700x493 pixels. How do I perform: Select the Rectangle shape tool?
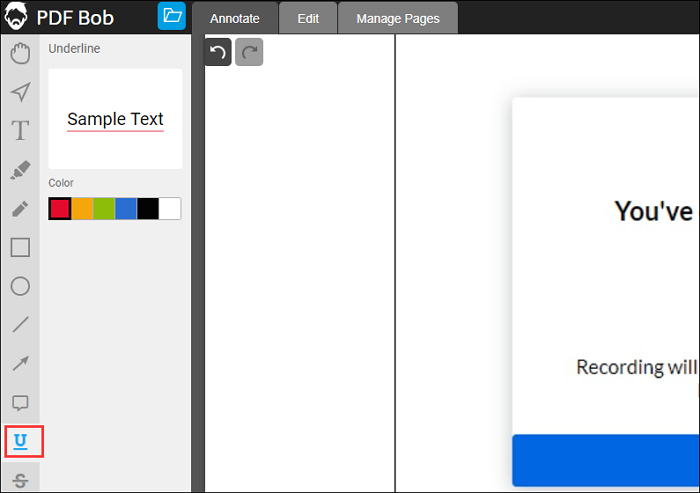[20, 247]
